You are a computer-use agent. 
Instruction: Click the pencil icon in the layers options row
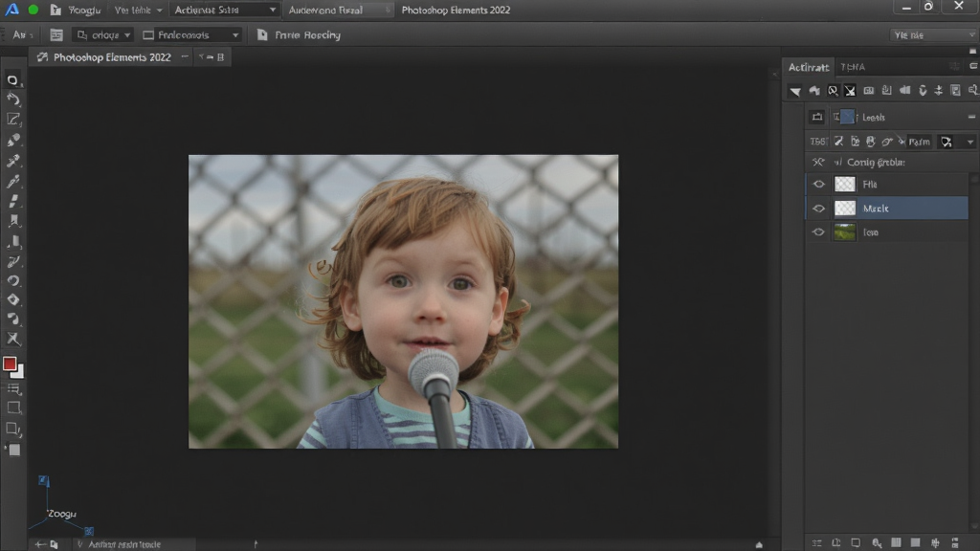[838, 142]
